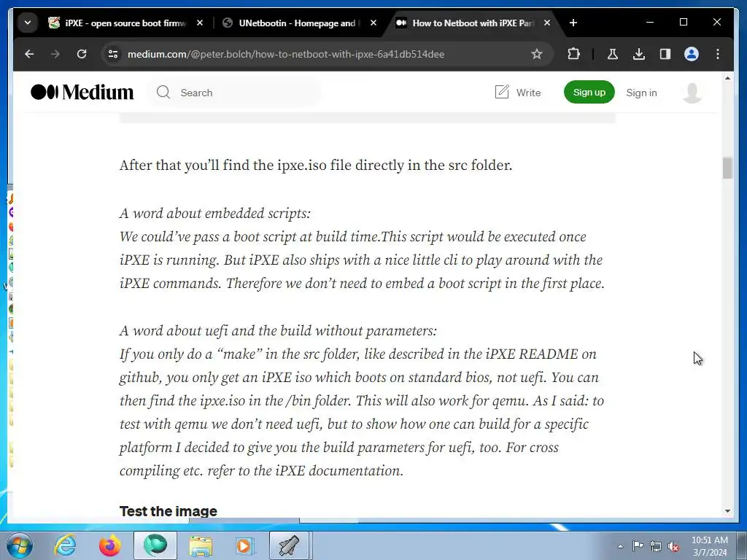Bookmark this page with the star icon
Screen dimensions: 747x560
click(x=536, y=54)
